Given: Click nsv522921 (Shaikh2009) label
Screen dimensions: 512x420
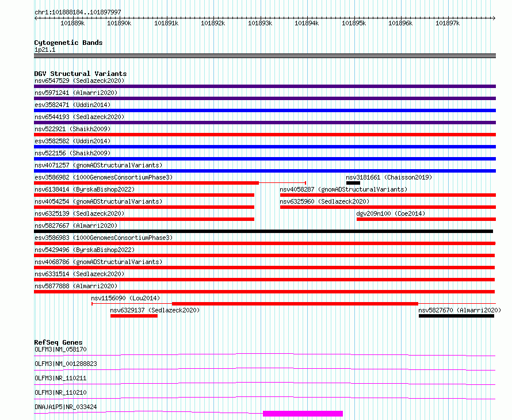Looking at the screenshot, I should coord(72,129).
